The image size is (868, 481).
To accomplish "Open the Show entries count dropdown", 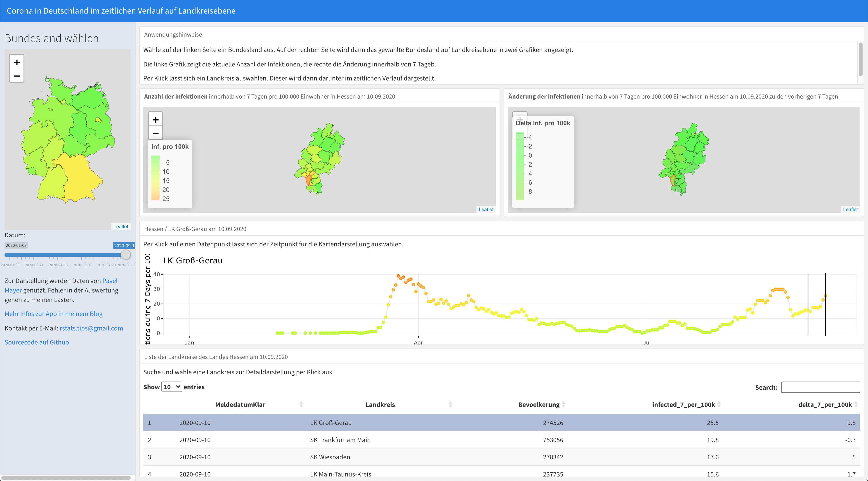I will pyautogui.click(x=172, y=387).
